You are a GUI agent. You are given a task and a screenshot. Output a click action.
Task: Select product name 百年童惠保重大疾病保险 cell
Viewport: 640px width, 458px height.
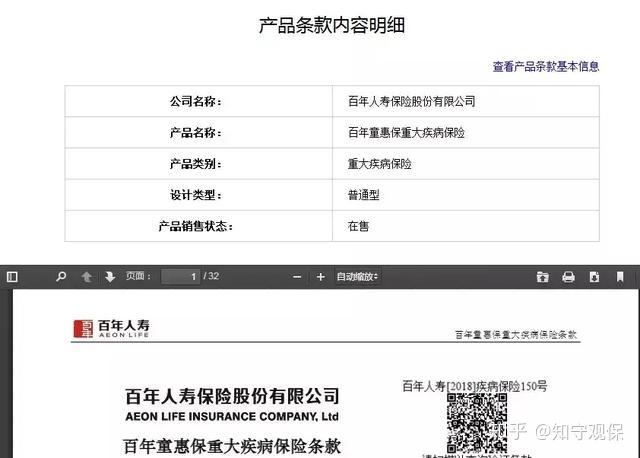(406, 133)
